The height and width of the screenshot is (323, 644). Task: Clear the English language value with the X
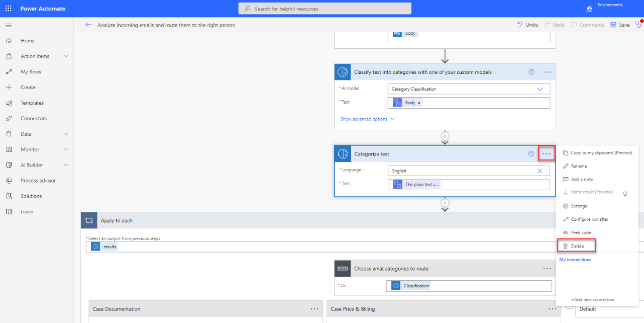click(x=540, y=171)
